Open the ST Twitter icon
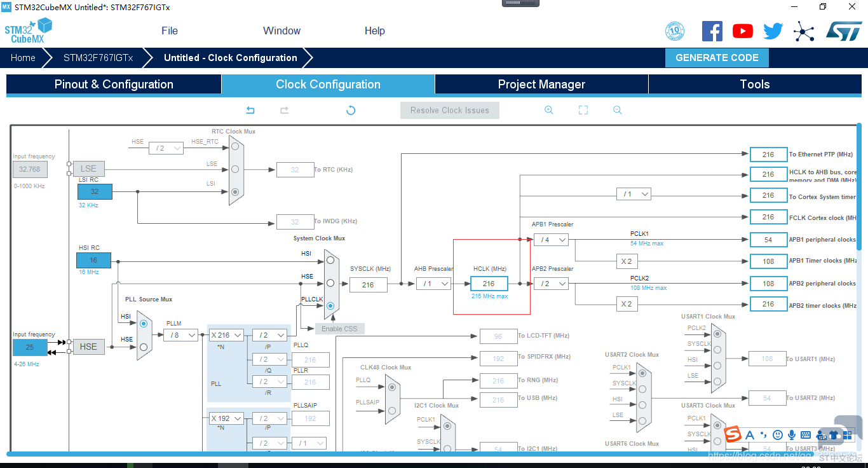868x468 pixels. click(773, 31)
